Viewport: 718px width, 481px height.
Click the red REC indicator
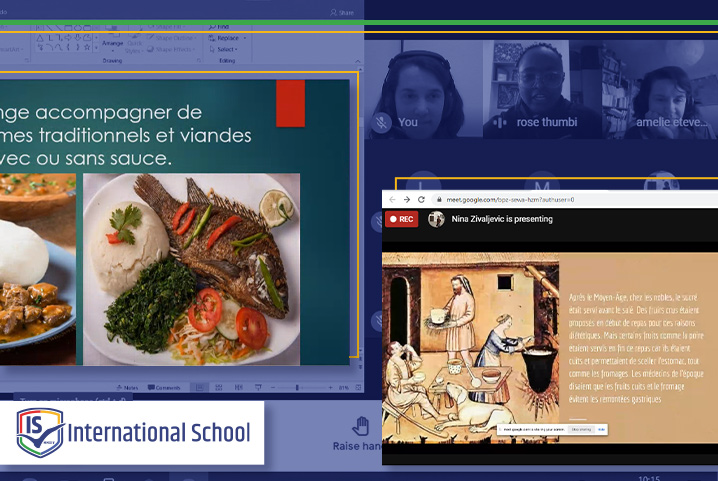tap(401, 219)
